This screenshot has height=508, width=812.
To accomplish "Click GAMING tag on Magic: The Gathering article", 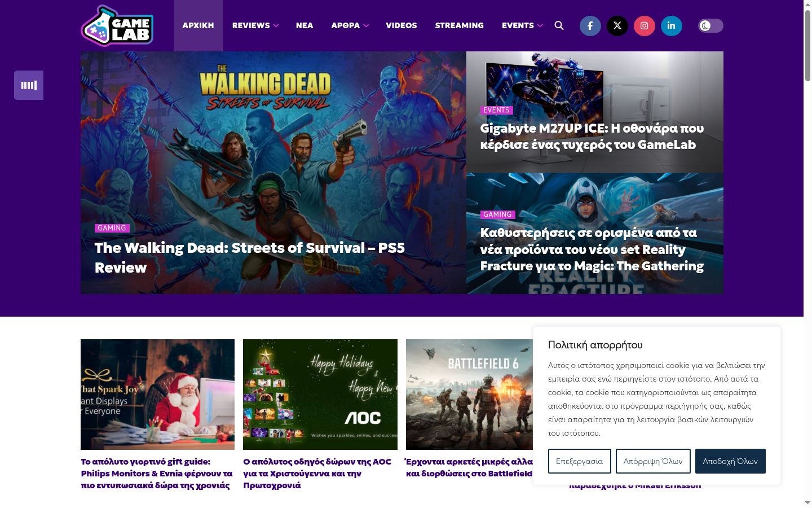I will [x=497, y=214].
